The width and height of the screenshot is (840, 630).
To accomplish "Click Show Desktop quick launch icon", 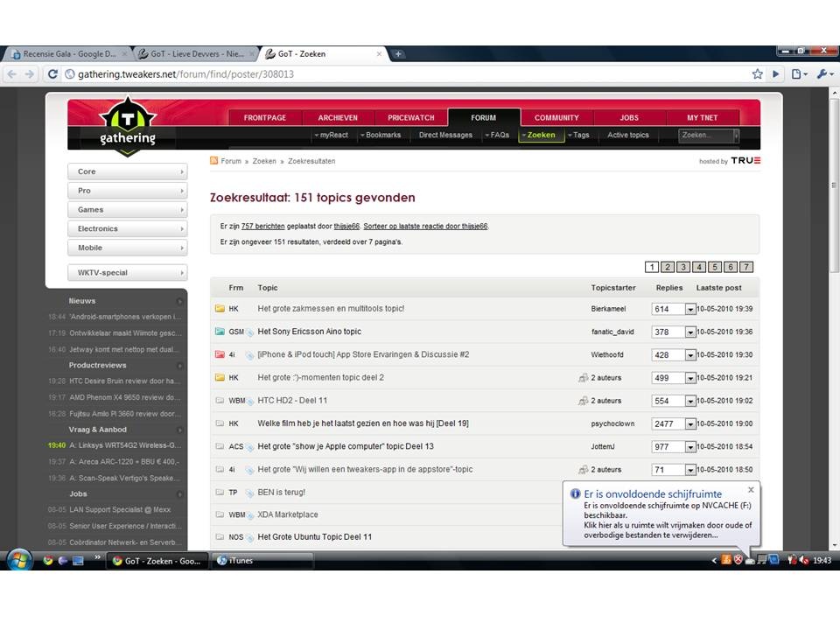I will pyautogui.click(x=78, y=560).
